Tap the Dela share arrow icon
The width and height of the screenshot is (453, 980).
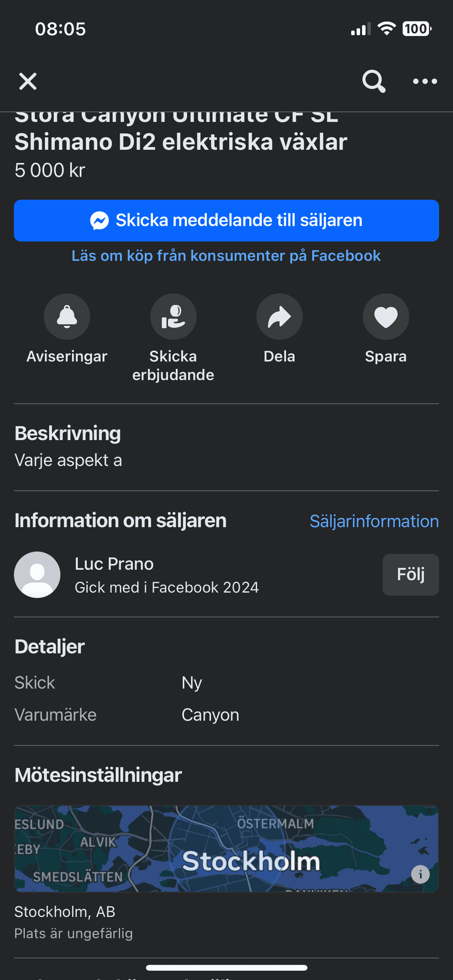pyautogui.click(x=279, y=316)
